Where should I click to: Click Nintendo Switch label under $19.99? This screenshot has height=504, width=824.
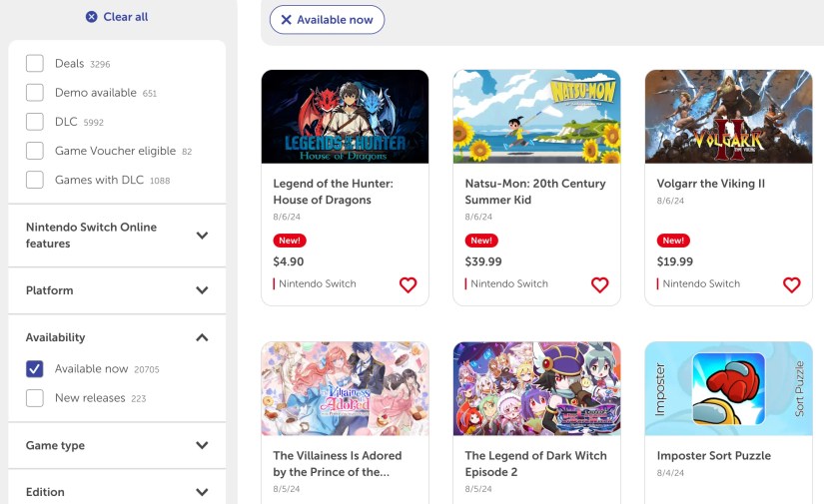point(700,283)
